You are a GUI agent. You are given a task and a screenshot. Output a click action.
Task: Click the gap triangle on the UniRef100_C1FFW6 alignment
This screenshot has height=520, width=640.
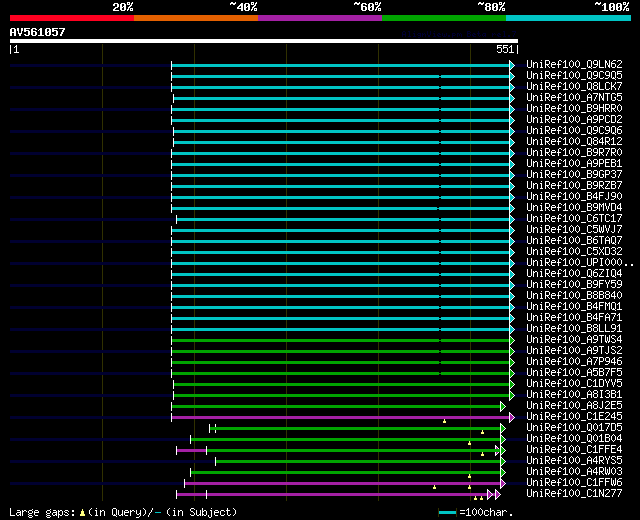click(x=435, y=487)
